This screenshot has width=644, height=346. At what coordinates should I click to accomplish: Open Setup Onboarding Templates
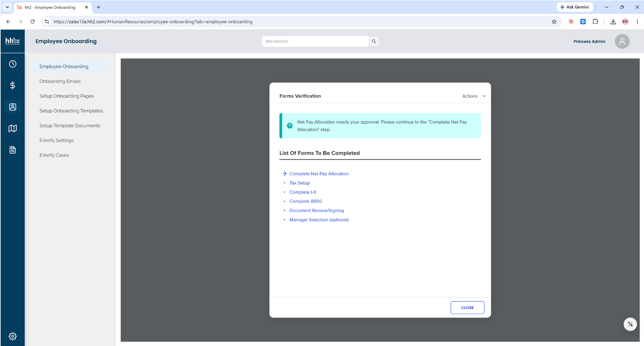(71, 111)
